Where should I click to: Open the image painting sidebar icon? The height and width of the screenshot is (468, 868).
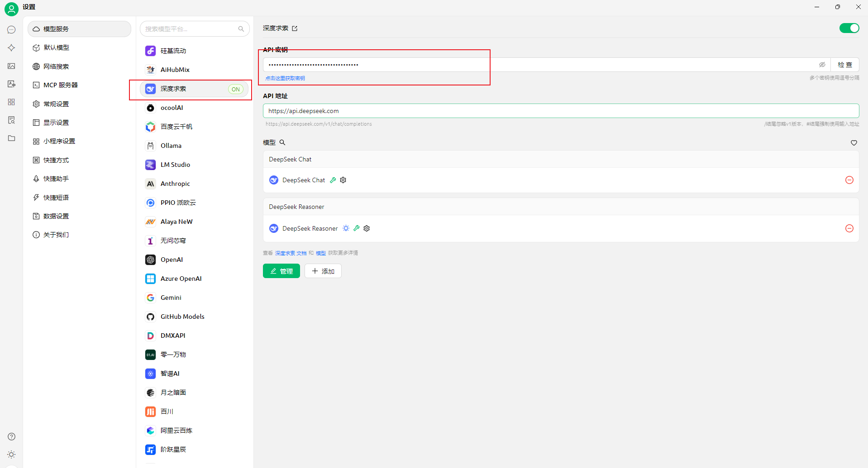coord(11,66)
